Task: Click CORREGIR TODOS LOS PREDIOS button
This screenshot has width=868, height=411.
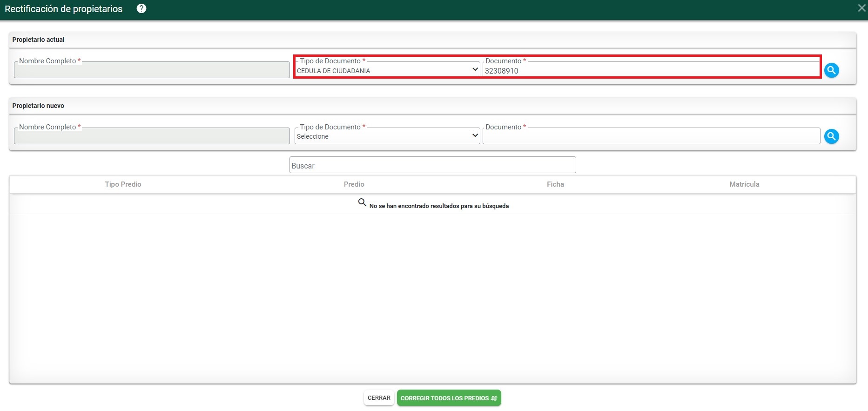Action: (x=449, y=398)
